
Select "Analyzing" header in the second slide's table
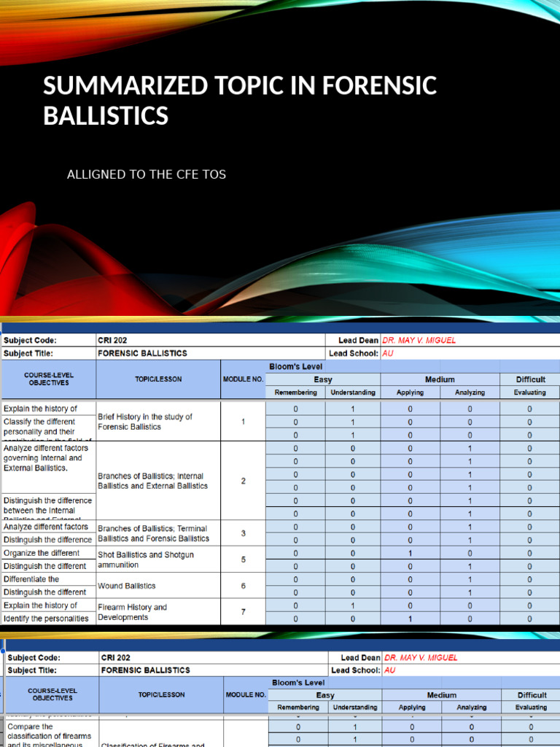tap(470, 392)
